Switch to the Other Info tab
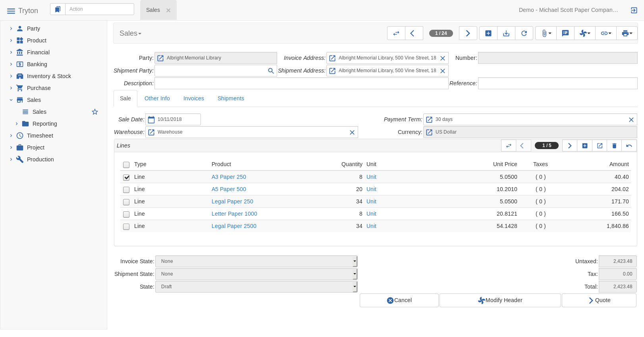Viewport: 644px width, 337px height. (x=157, y=98)
